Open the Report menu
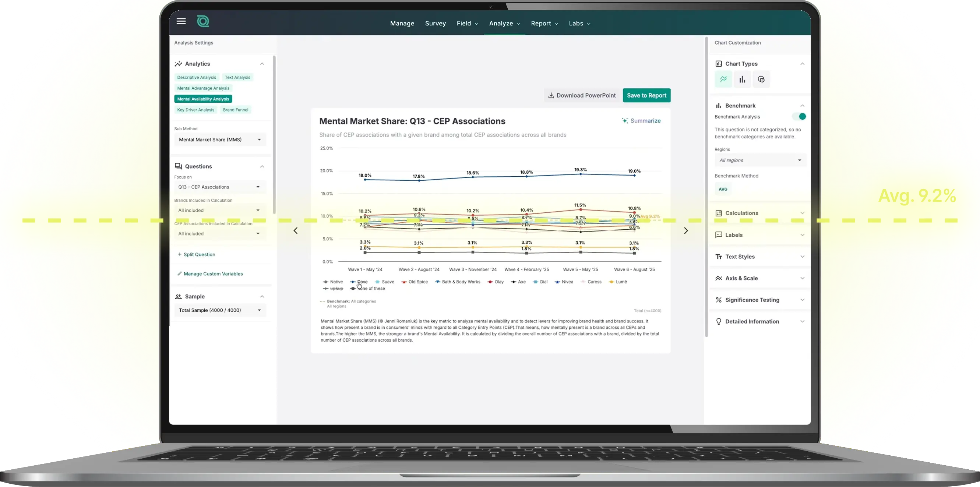Image resolution: width=980 pixels, height=487 pixels. [x=544, y=24]
